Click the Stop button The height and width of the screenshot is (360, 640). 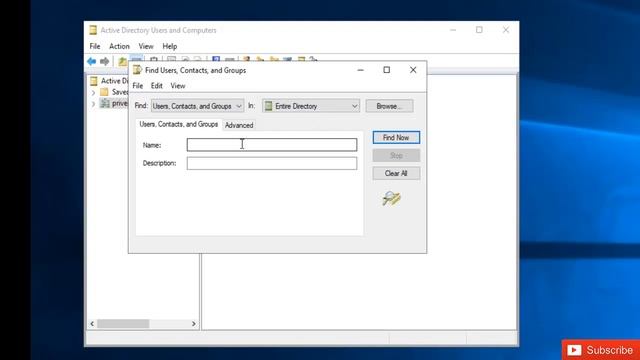pyautogui.click(x=396, y=156)
